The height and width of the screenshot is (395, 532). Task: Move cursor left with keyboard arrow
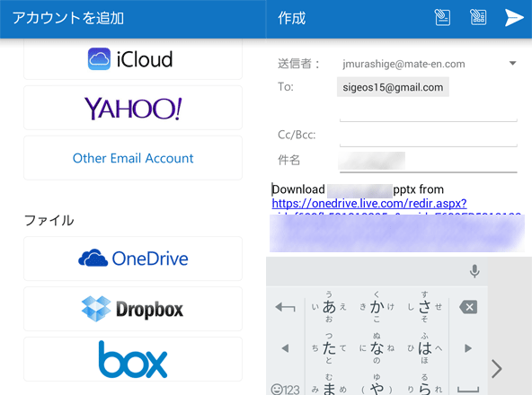click(x=286, y=348)
